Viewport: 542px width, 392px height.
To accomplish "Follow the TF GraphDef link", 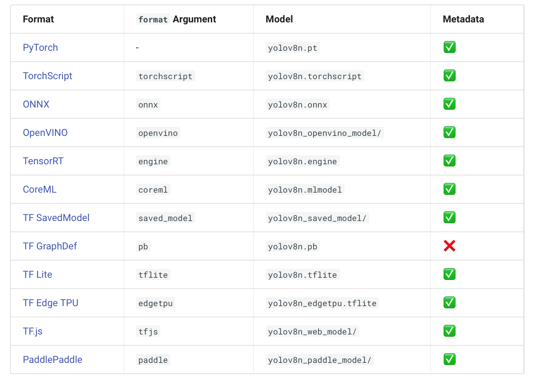I will [x=50, y=246].
